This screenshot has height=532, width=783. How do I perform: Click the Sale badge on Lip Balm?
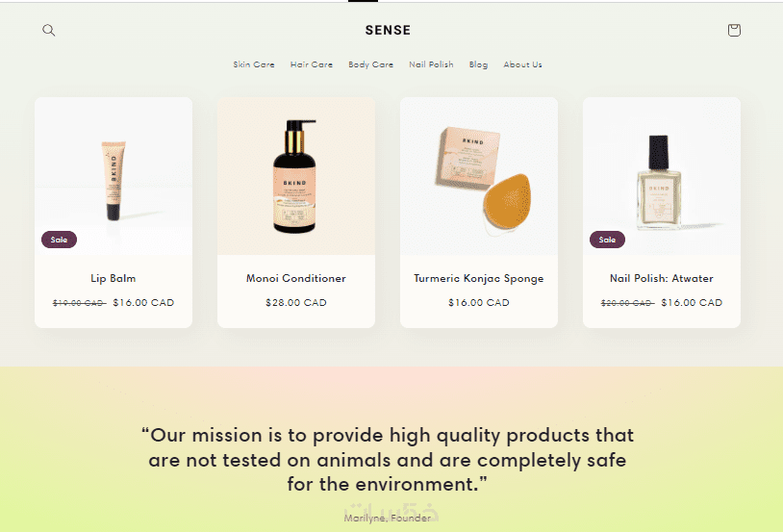(x=59, y=240)
